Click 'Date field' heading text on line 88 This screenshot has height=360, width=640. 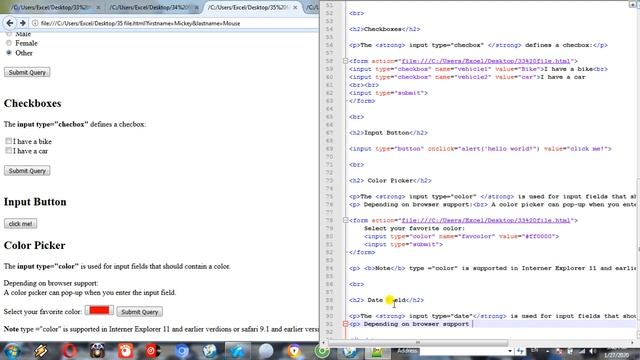[x=387, y=300]
